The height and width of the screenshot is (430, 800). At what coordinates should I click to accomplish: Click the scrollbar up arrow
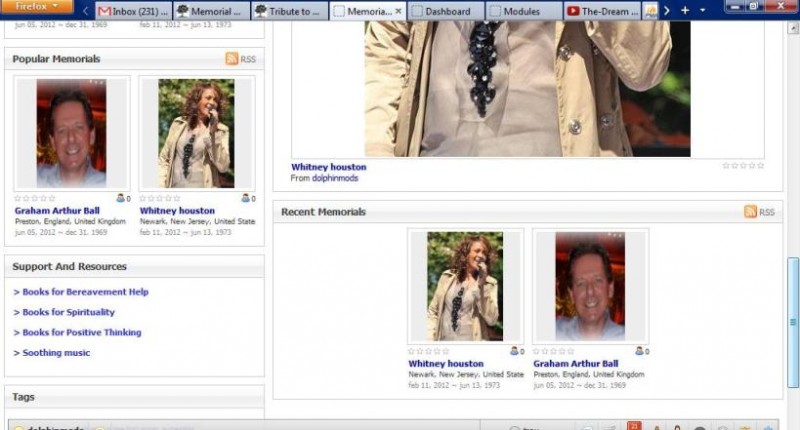[x=793, y=29]
